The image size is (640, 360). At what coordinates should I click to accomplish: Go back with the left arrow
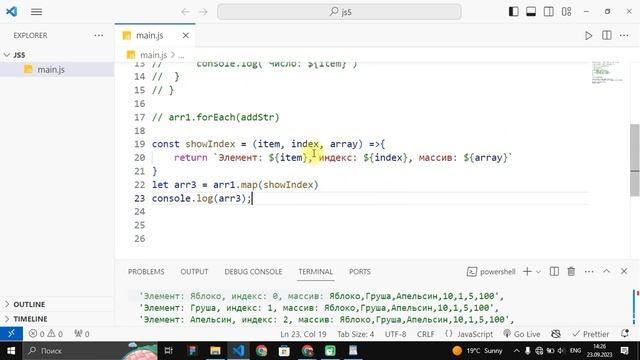click(185, 12)
